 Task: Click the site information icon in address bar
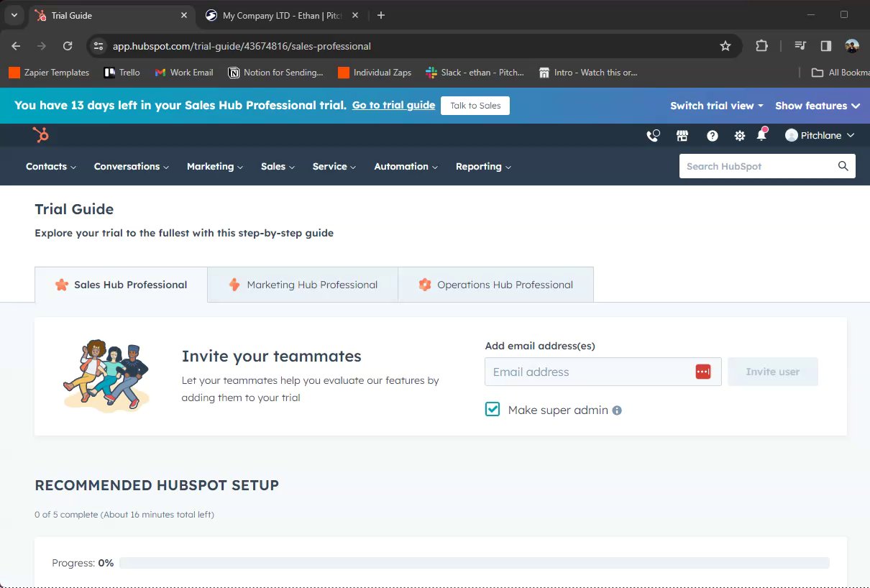pyautogui.click(x=99, y=46)
